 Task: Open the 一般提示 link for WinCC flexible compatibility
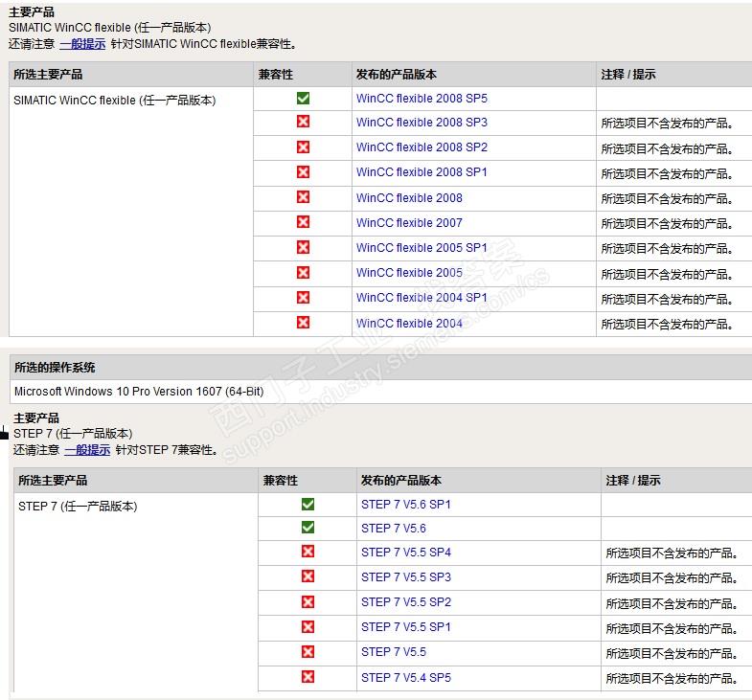(x=82, y=44)
